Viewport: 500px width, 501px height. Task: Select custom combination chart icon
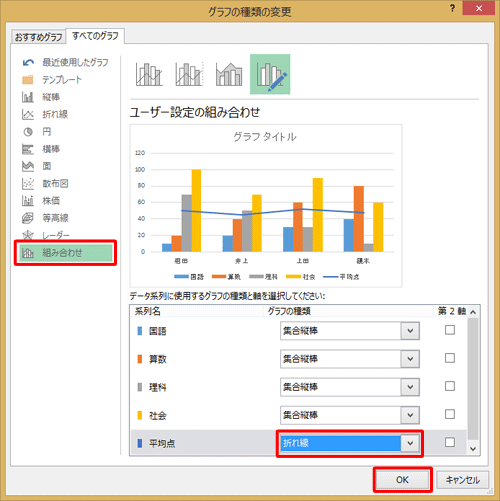[x=270, y=74]
